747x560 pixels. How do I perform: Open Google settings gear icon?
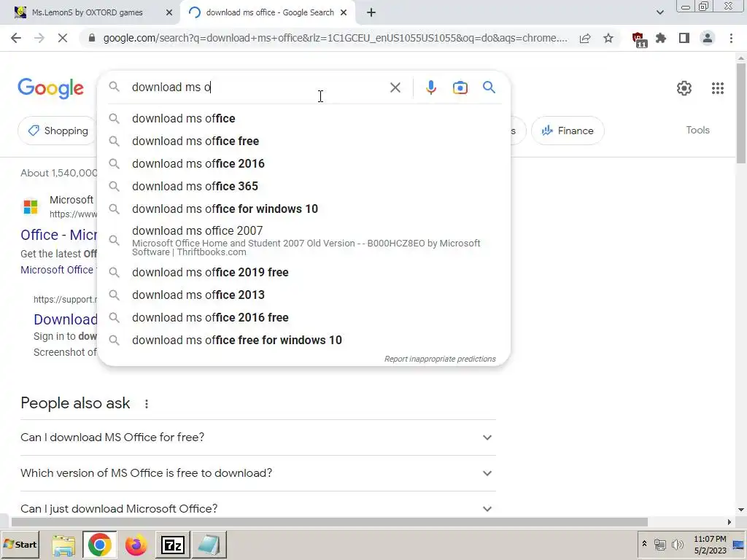click(x=684, y=88)
